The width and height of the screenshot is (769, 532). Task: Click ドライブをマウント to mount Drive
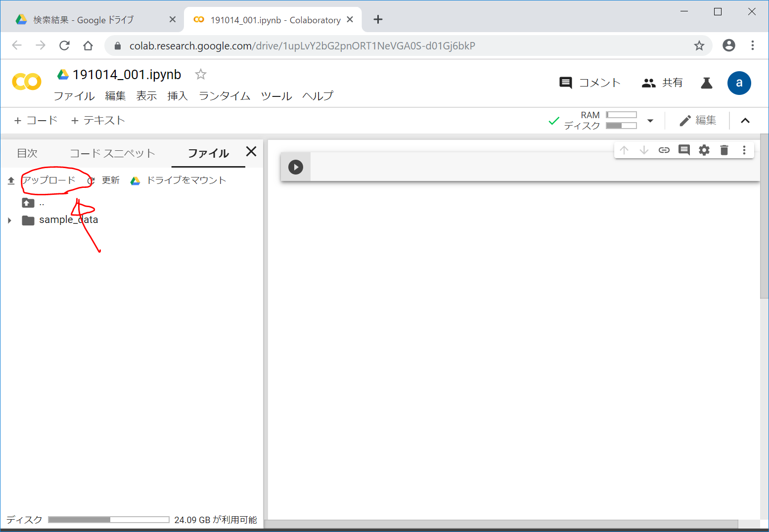coord(185,180)
